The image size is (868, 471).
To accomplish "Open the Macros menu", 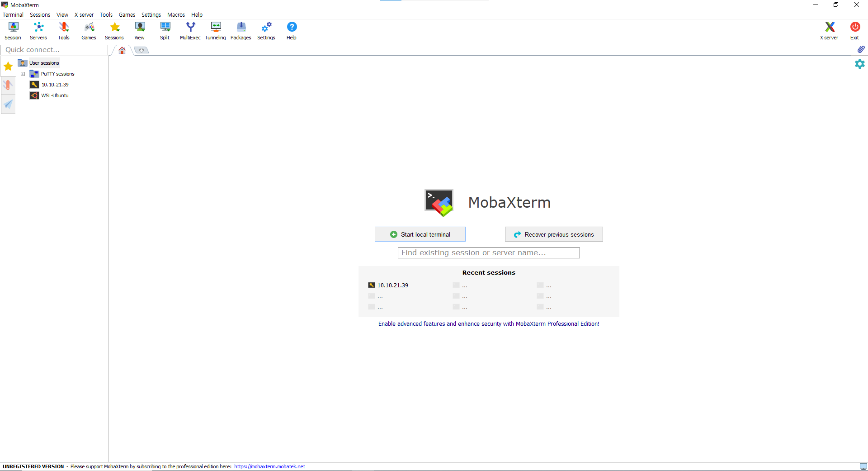I will point(176,15).
